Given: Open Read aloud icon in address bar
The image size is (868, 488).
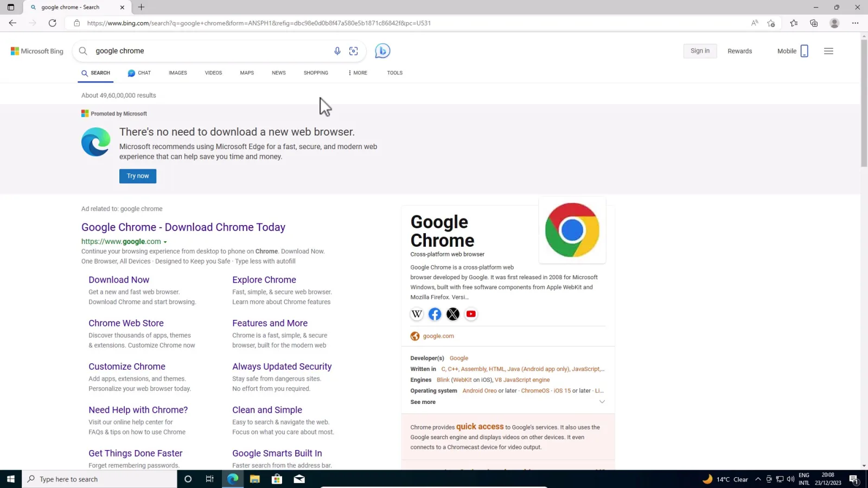Looking at the screenshot, I should [755, 23].
